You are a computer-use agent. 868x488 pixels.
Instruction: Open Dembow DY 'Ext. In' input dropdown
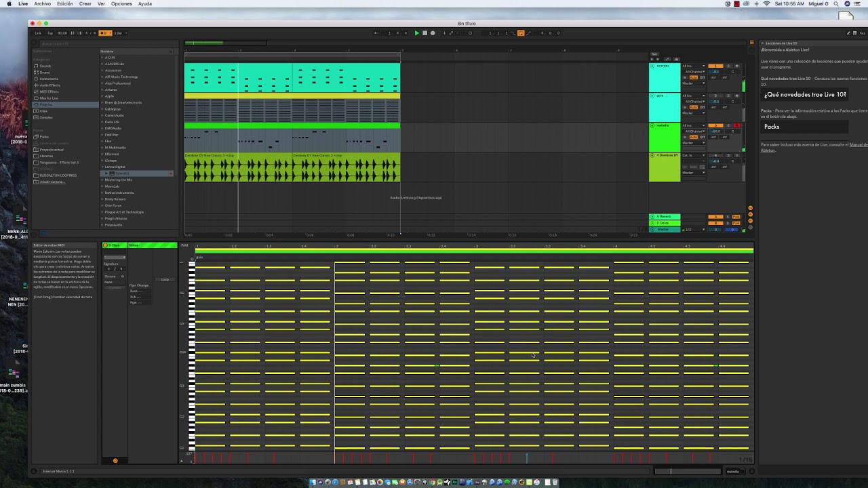(694, 155)
